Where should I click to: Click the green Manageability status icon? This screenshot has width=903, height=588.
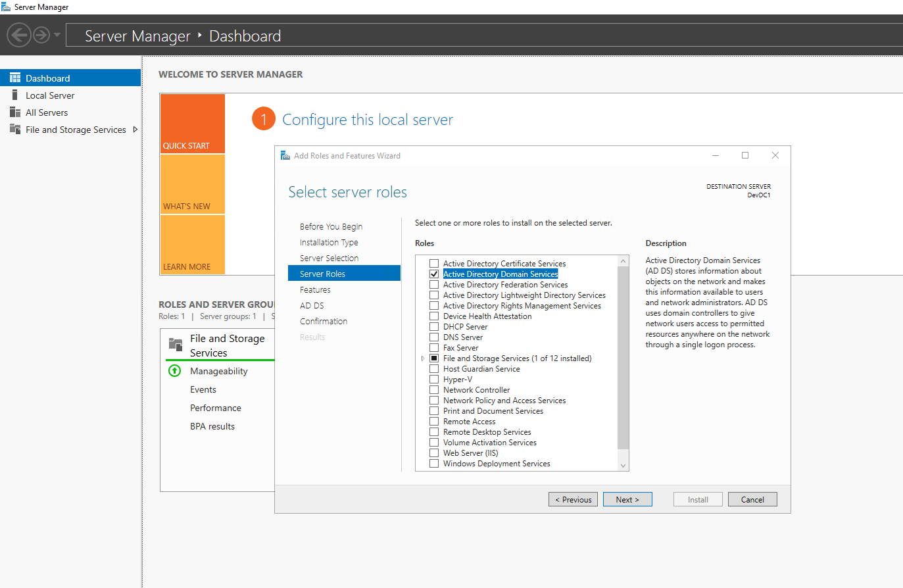(x=175, y=371)
